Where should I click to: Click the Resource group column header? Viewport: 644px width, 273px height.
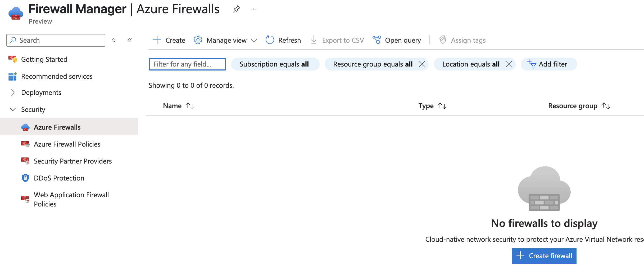(573, 106)
